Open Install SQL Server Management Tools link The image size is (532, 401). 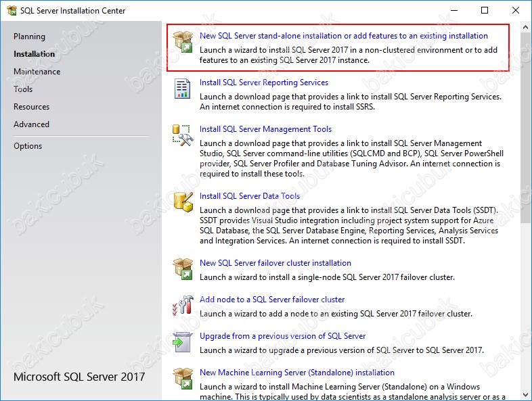(x=265, y=129)
